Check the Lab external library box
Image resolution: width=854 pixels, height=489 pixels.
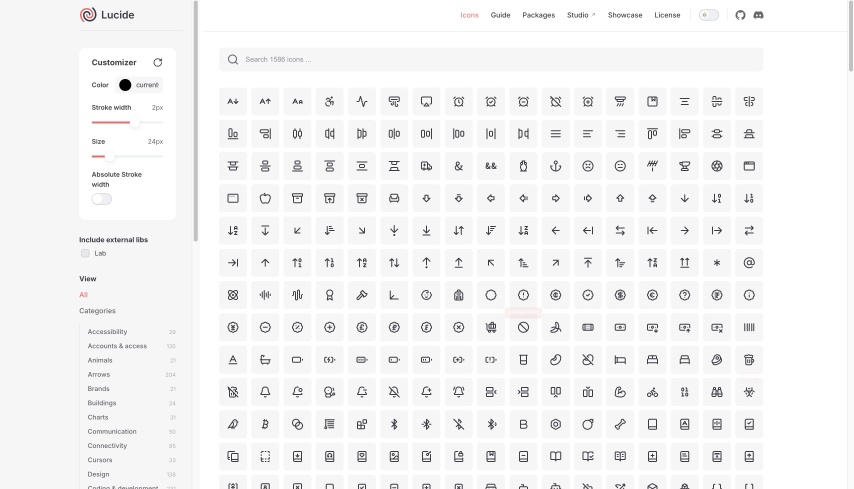(86, 253)
